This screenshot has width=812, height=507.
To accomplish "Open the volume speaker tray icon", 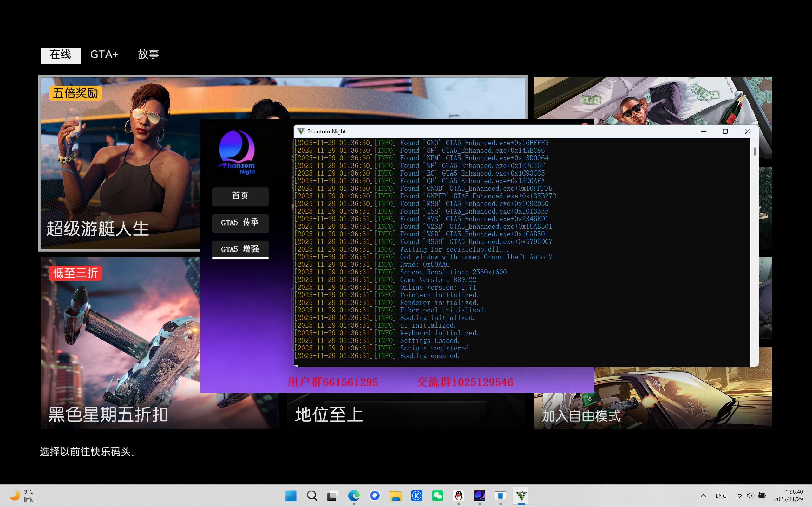I will [750, 496].
